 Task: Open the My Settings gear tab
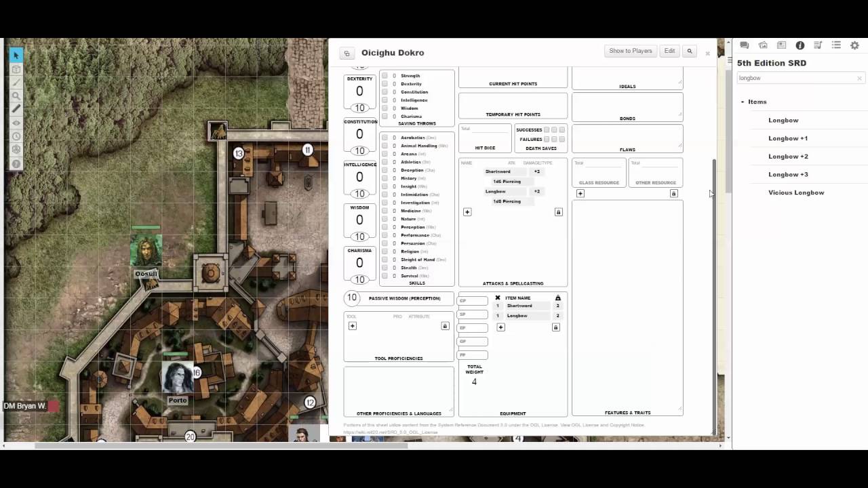coord(854,45)
